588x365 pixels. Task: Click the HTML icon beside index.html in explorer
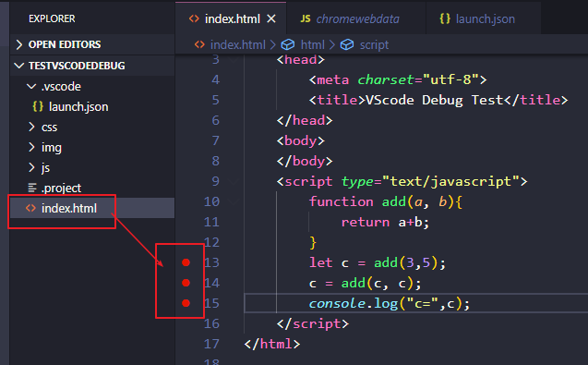[30, 208]
